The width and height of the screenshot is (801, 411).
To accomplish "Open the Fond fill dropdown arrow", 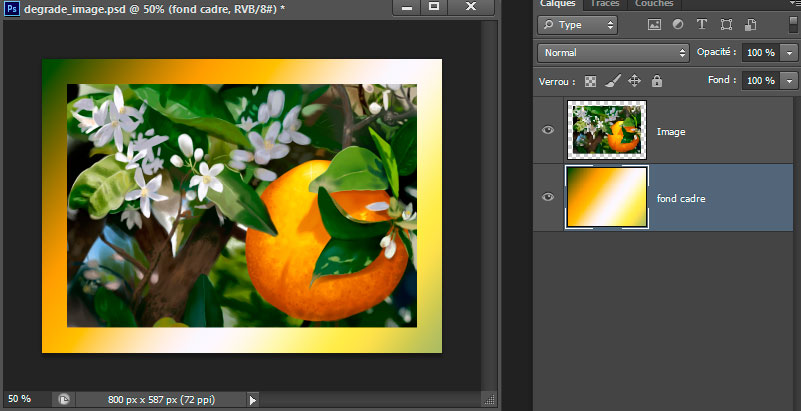I will (790, 81).
